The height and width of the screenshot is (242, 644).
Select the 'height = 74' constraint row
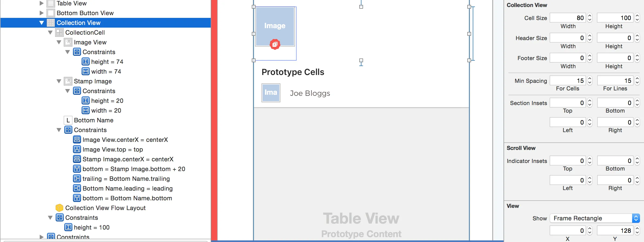point(107,62)
